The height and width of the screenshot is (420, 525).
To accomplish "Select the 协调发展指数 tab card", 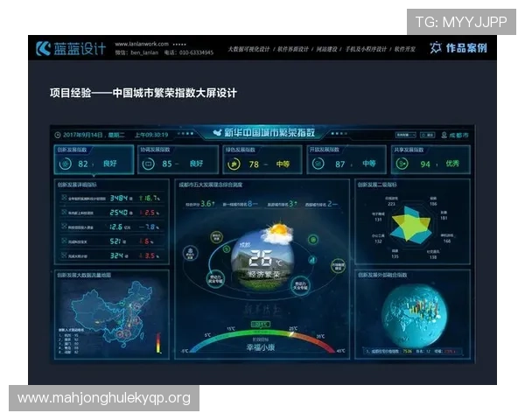I will 178,159.
